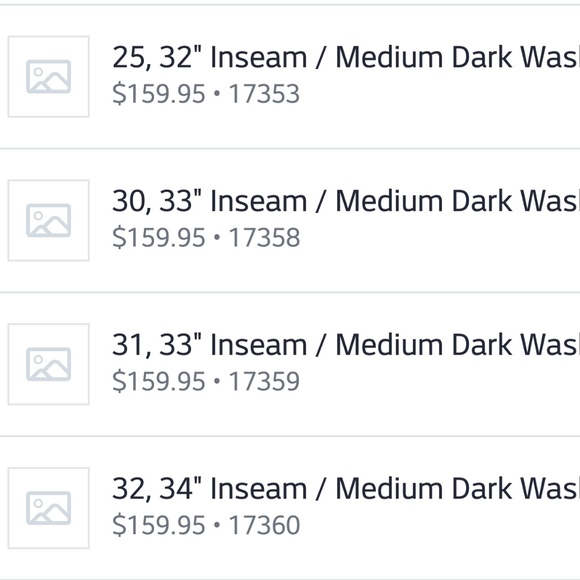Click Medium Dark Wash text in first row
580x580 pixels.
click(458, 57)
